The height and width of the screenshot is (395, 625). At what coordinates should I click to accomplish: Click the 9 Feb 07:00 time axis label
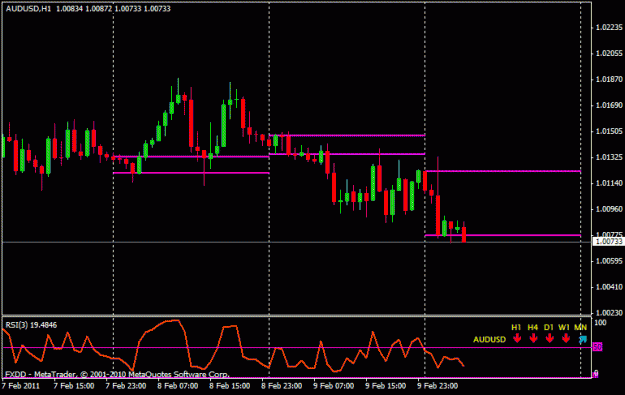[333, 386]
